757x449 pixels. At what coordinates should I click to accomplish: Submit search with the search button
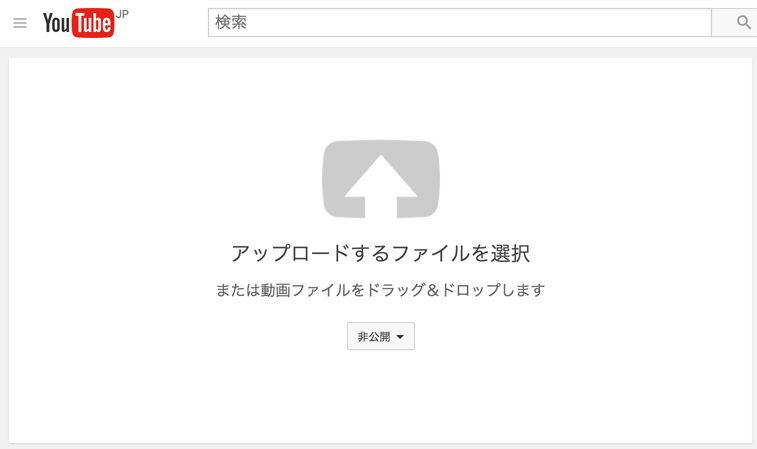click(734, 22)
